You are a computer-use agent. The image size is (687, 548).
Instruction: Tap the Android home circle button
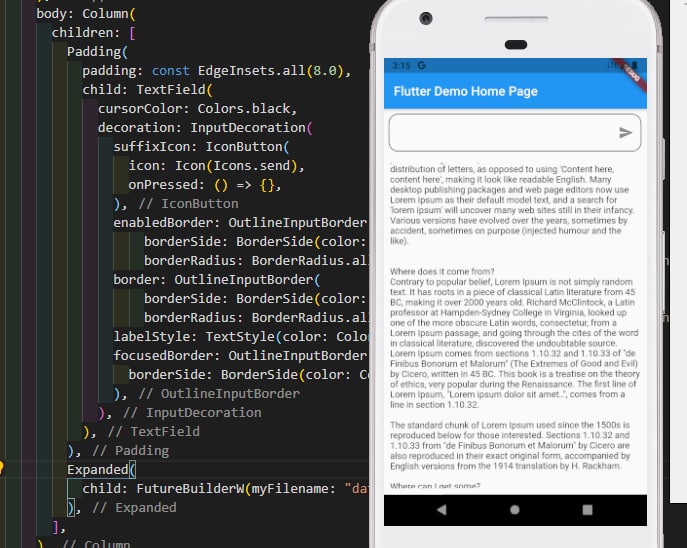tap(515, 509)
